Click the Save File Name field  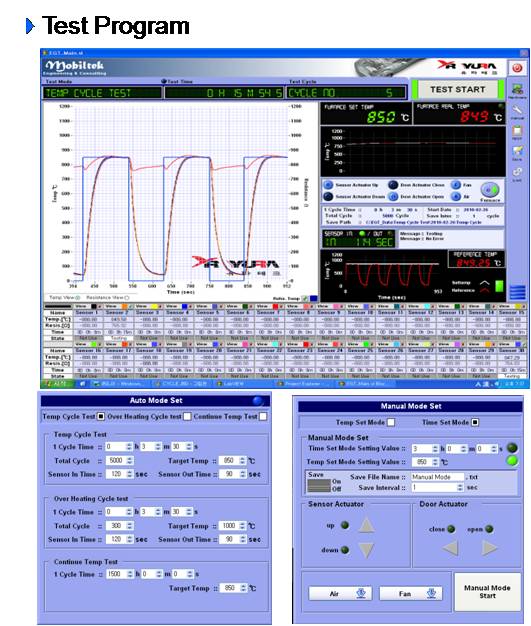pos(438,477)
